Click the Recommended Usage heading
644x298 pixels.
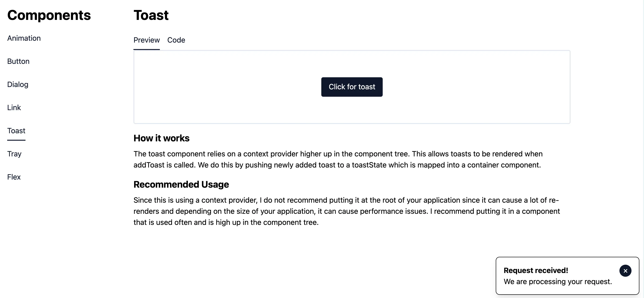(181, 184)
